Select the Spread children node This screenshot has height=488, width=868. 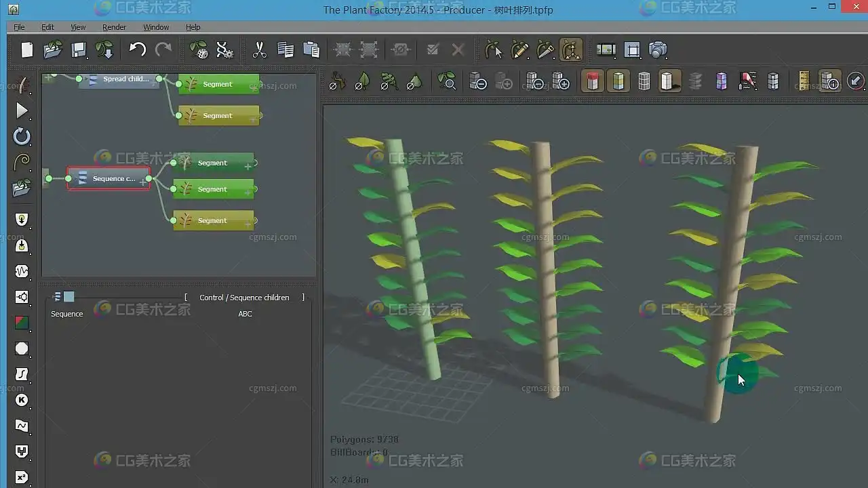[119, 79]
